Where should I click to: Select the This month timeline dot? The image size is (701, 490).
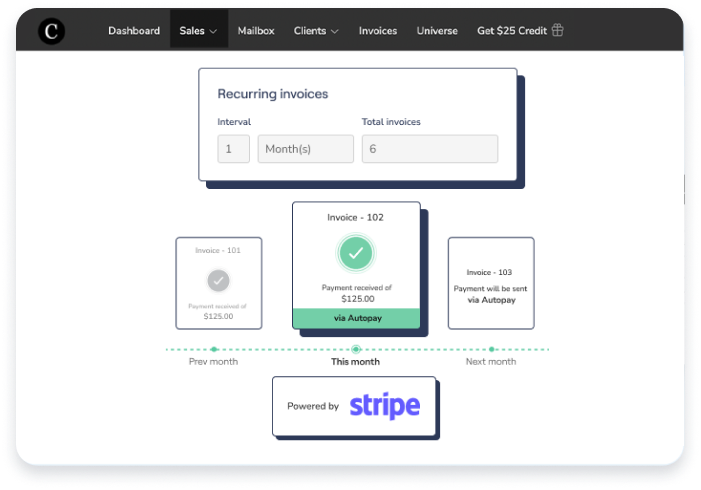coord(356,349)
